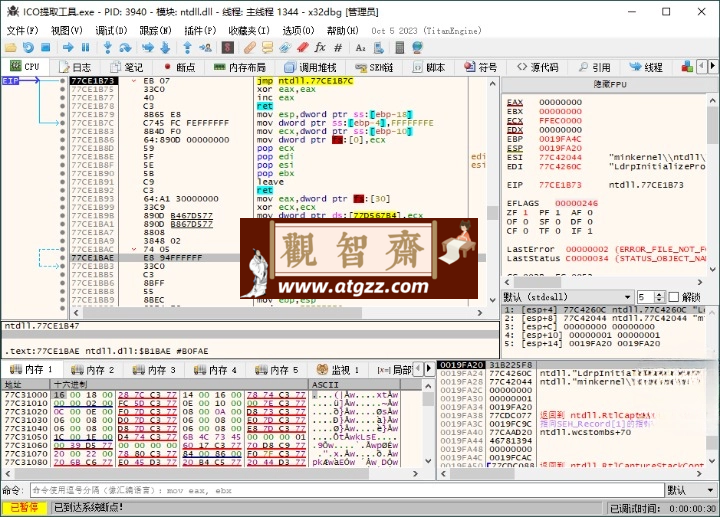Toggle breakpoint bullet at address 77CE1B75
Image resolution: width=720 pixels, height=517 pixels.
tap(62, 89)
